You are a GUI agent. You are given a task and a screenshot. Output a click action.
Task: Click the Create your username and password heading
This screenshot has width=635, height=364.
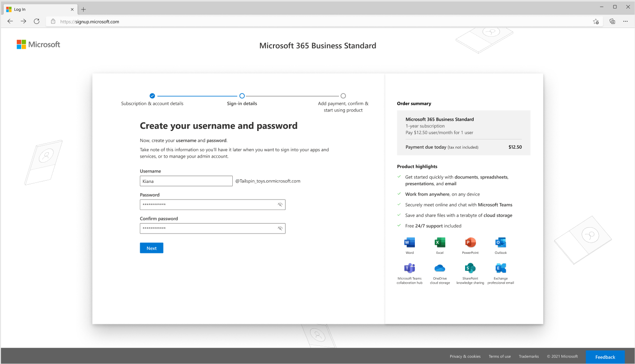(x=219, y=126)
